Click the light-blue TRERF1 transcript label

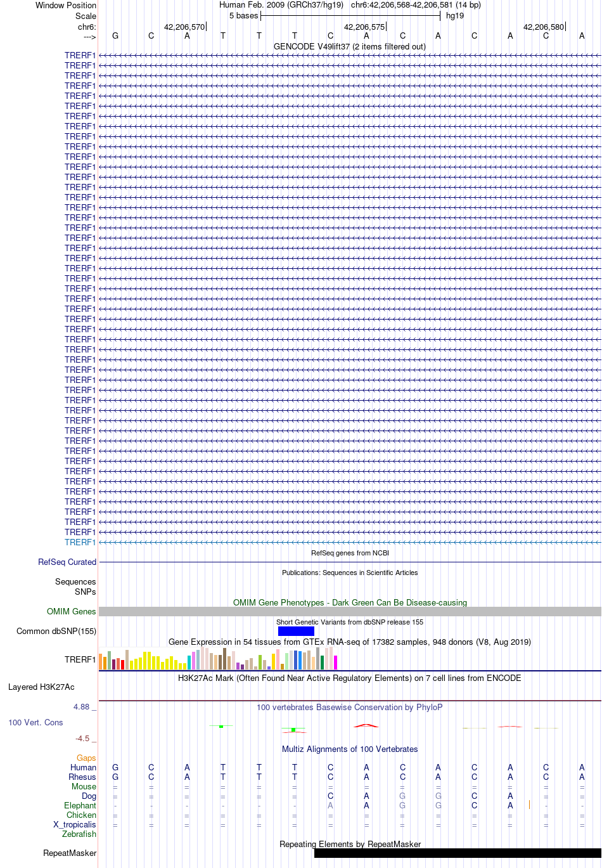80,542
